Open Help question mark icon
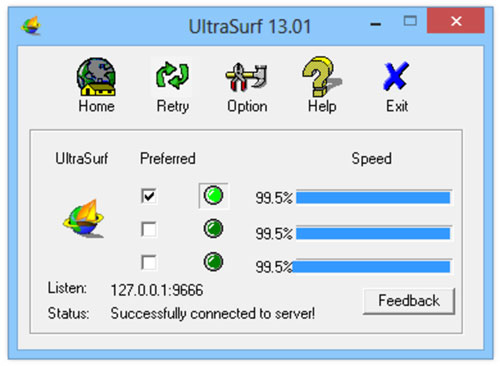Viewport: 500px width, 366px height. click(x=322, y=77)
